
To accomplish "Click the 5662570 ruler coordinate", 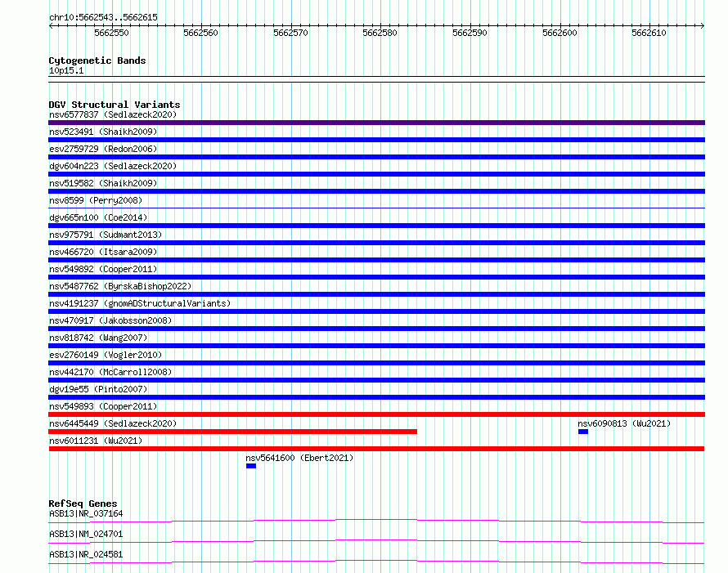I will coord(290,33).
